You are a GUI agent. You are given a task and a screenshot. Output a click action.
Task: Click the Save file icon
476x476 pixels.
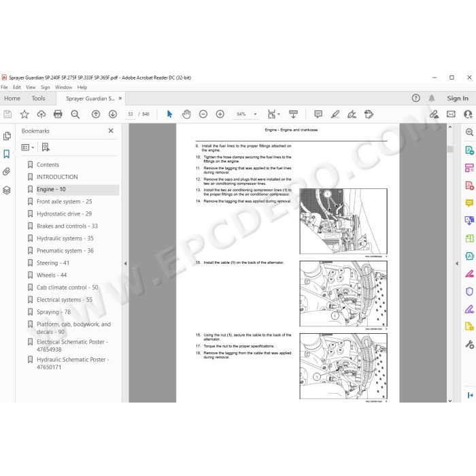tap(7, 114)
